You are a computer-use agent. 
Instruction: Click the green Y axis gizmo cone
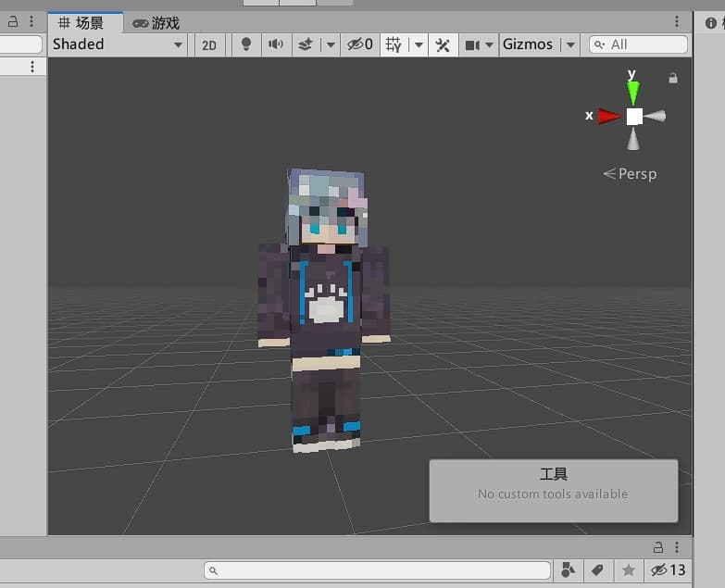pos(633,92)
